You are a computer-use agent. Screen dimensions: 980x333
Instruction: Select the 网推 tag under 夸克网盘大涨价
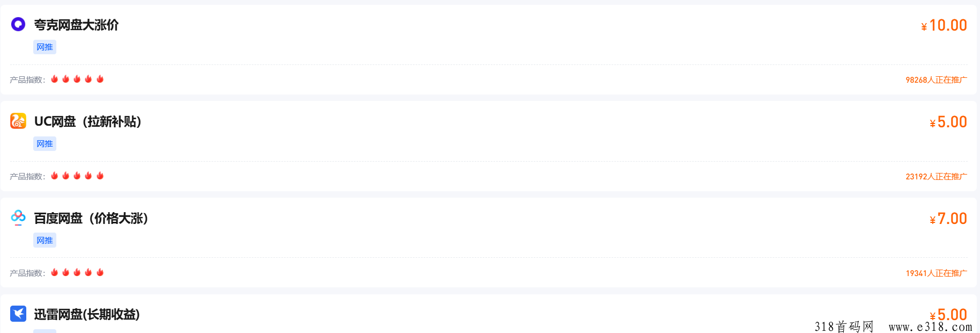pos(45,47)
